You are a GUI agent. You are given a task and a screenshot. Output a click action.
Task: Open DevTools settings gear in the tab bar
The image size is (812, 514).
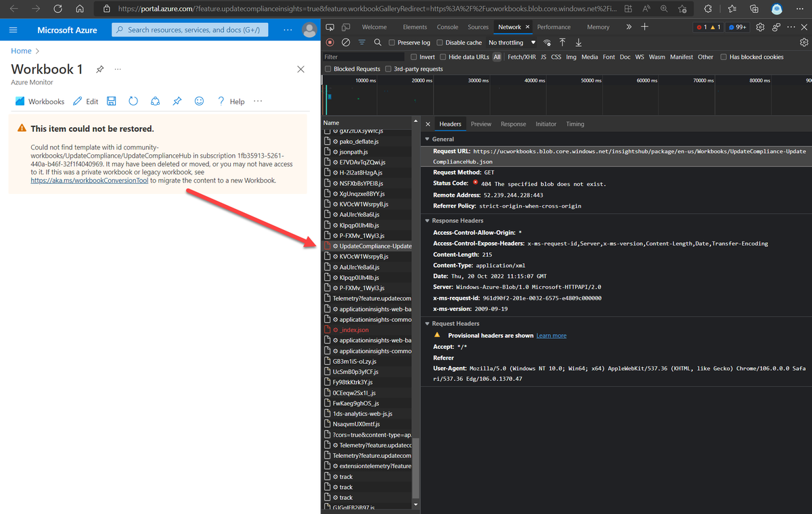coord(760,27)
